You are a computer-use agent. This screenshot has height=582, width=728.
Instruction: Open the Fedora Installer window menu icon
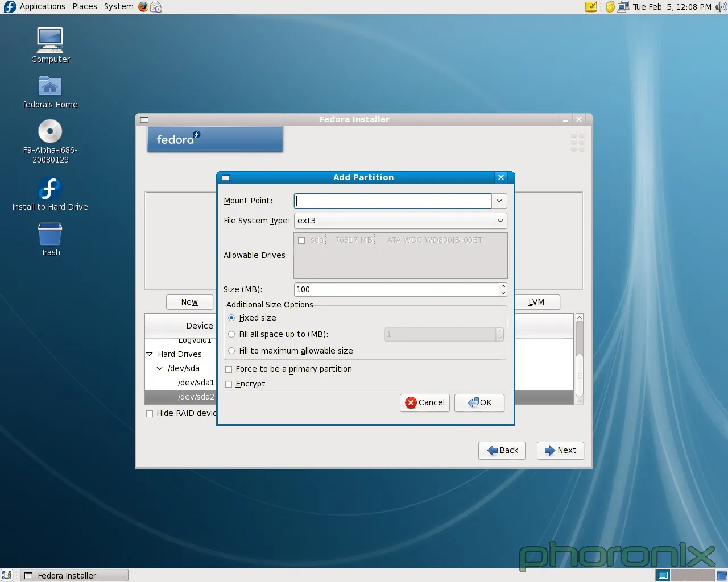[x=144, y=119]
